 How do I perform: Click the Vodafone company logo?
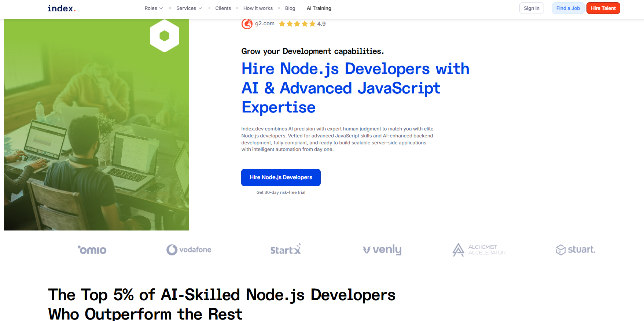(189, 250)
